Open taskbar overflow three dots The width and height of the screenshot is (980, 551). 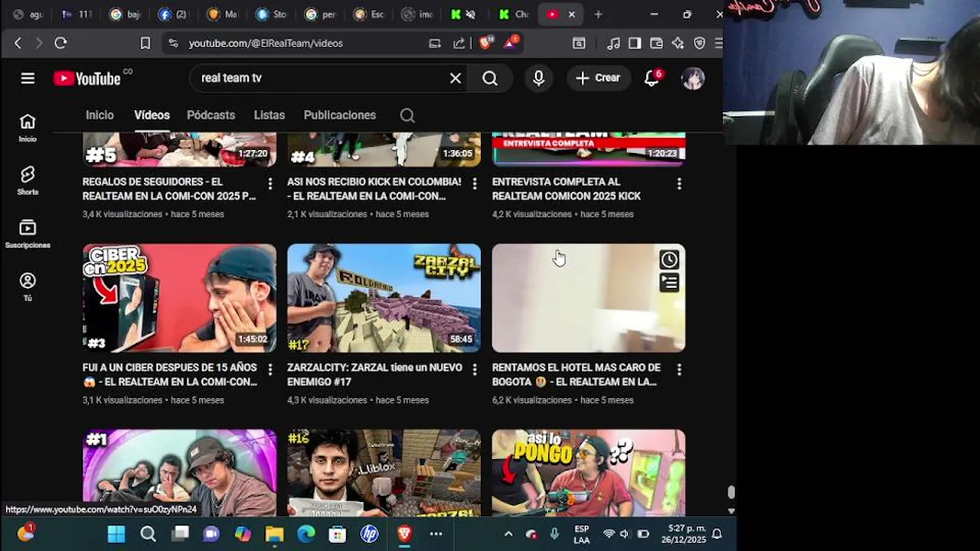(x=436, y=533)
